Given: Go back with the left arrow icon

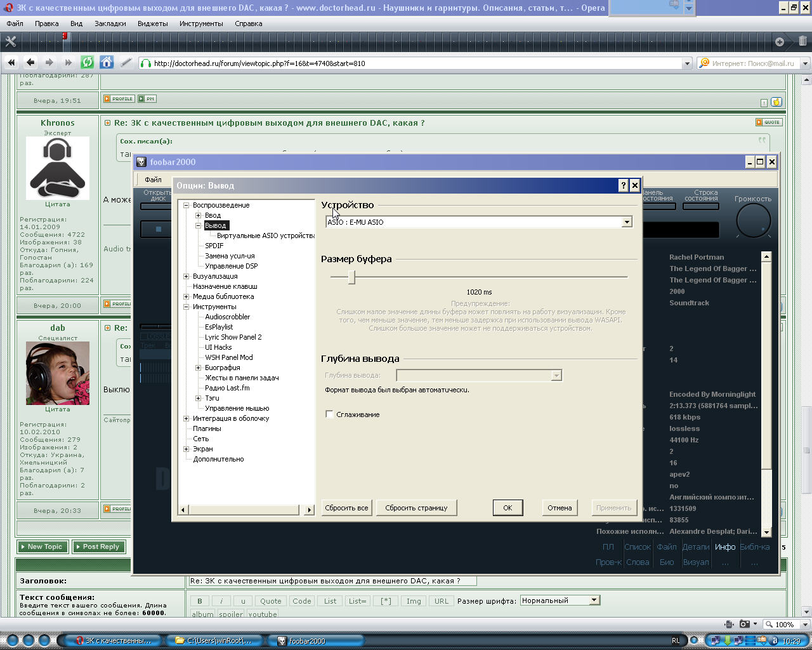Looking at the screenshot, I should (30, 62).
